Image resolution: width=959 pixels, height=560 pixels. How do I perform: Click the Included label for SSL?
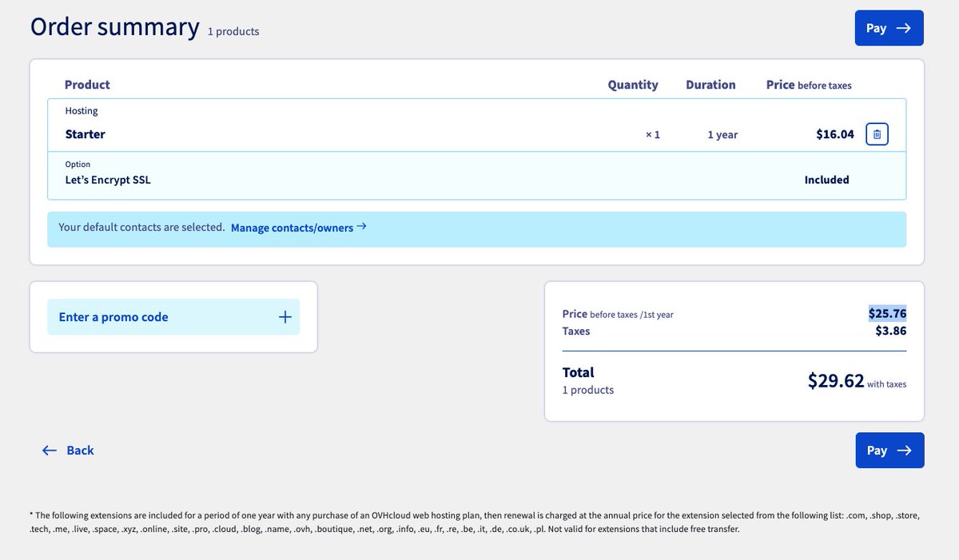pos(827,180)
